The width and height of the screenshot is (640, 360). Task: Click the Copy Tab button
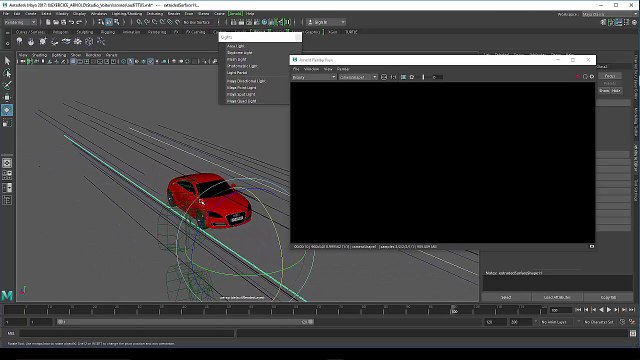tap(609, 297)
